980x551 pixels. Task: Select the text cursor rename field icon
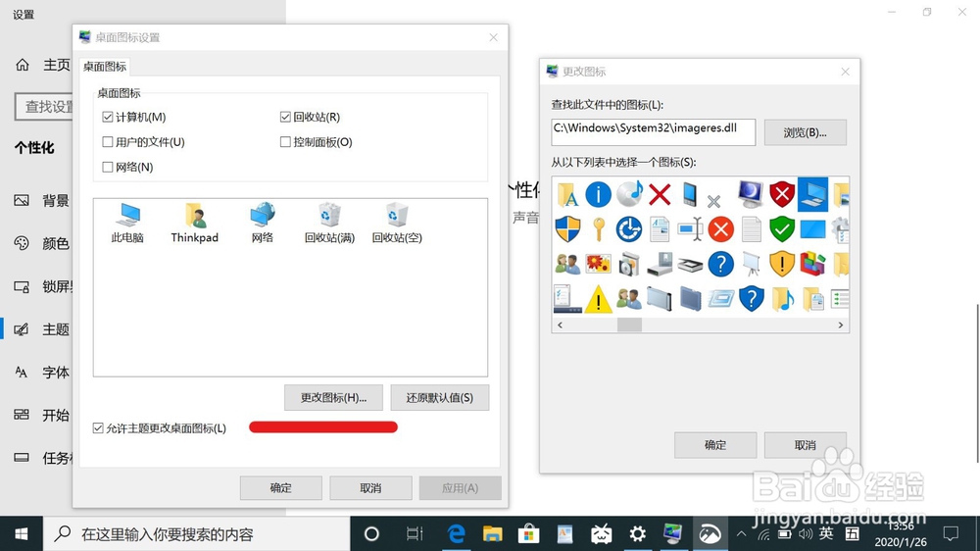coord(690,229)
